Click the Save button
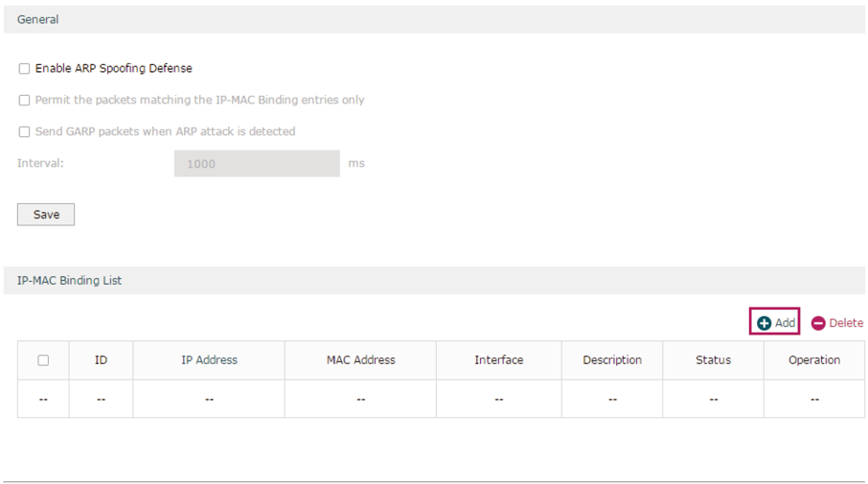This screenshot has height=484, width=868. 46,215
